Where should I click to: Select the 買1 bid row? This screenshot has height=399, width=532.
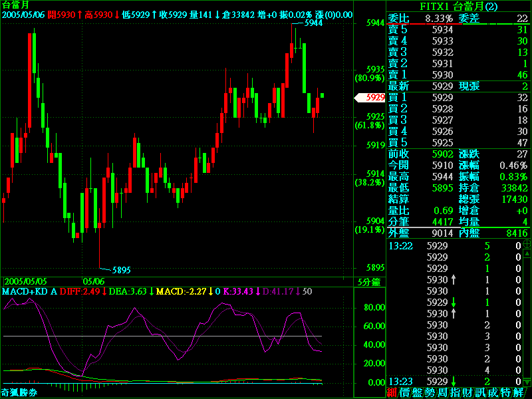[458, 97]
